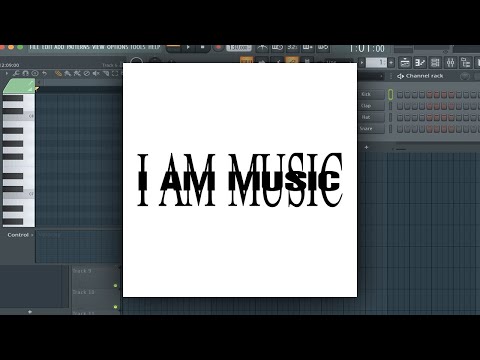This screenshot has height=360, width=480.
Task: Toggle the pattern/song mode switch
Action: [173, 48]
